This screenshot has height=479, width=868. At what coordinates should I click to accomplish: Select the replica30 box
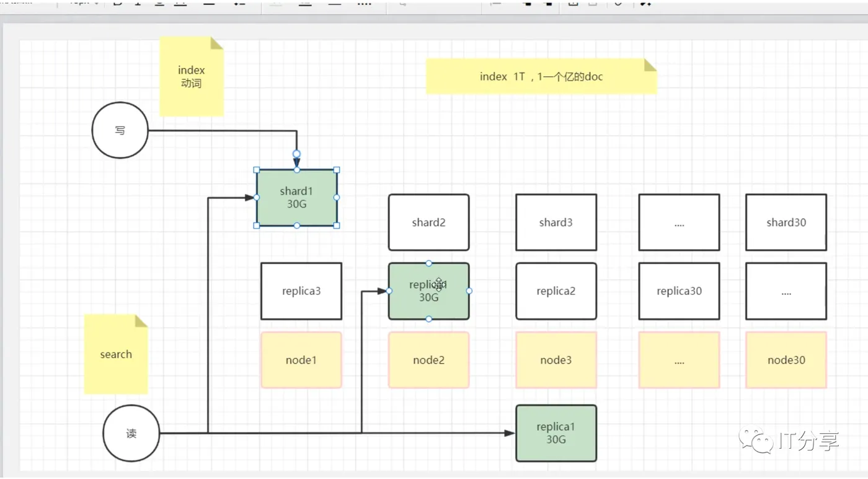(x=680, y=291)
